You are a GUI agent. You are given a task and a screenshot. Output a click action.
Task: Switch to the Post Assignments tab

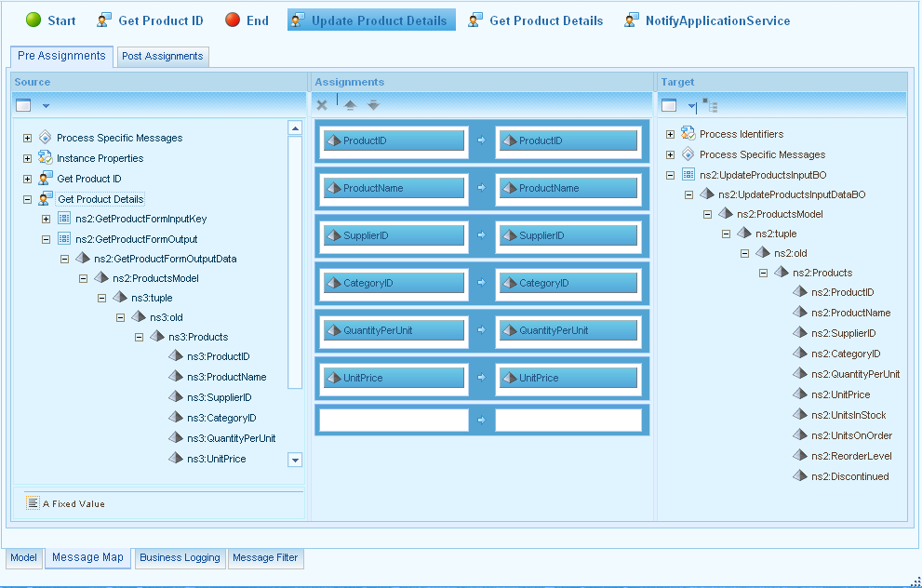tap(162, 57)
